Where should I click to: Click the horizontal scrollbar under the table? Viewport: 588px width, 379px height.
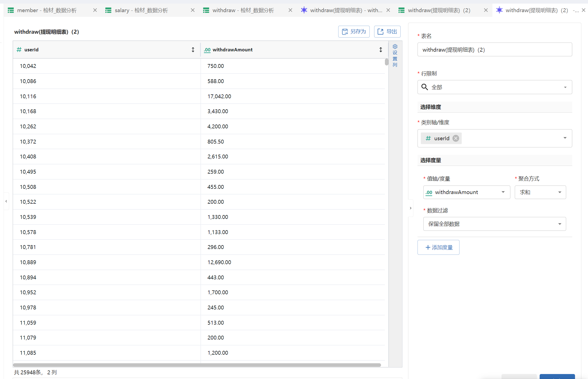point(197,365)
